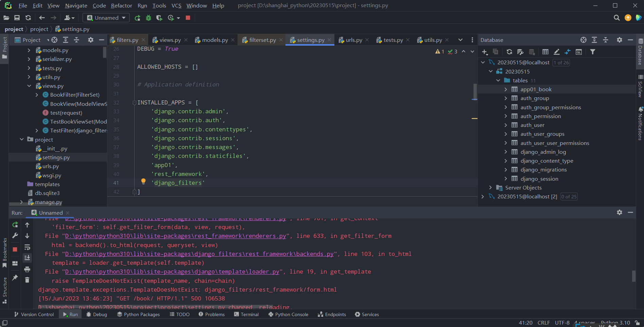Open the VCS menu
This screenshot has width=644, height=327.
176,5
